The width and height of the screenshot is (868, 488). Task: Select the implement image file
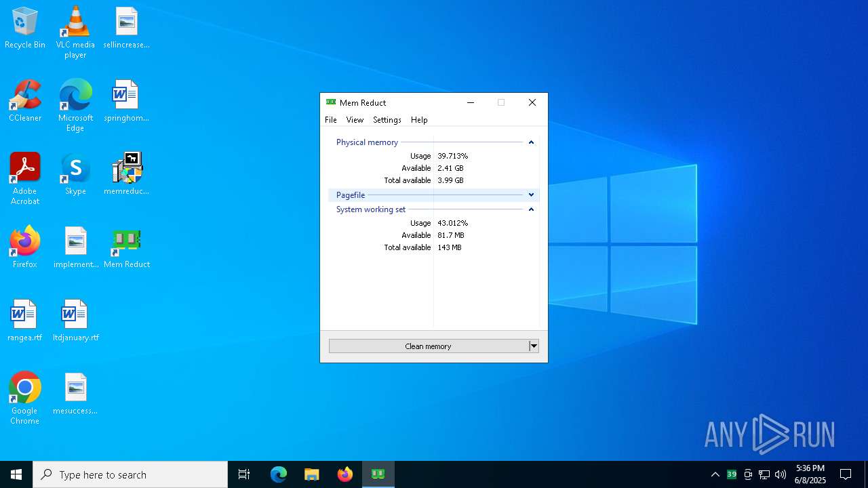tap(75, 248)
